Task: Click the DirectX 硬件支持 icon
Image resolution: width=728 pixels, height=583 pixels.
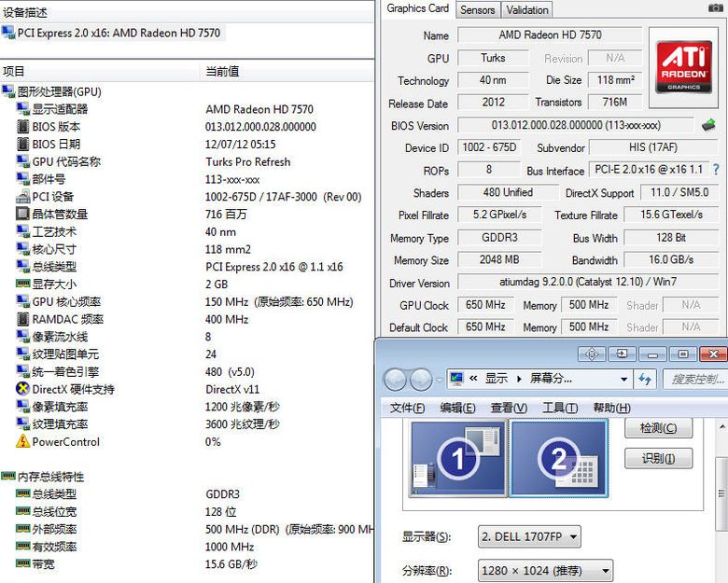Action: (x=22, y=389)
